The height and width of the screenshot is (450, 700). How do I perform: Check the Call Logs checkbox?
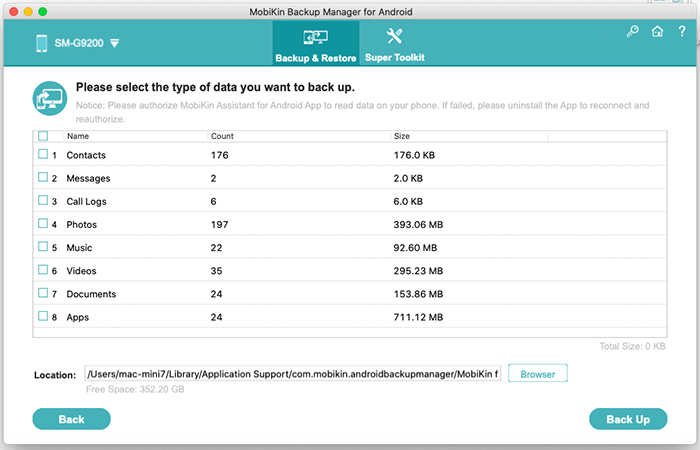(x=43, y=200)
